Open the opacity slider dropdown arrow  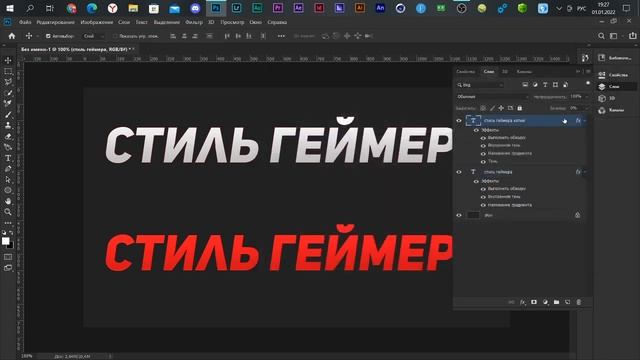click(587, 97)
